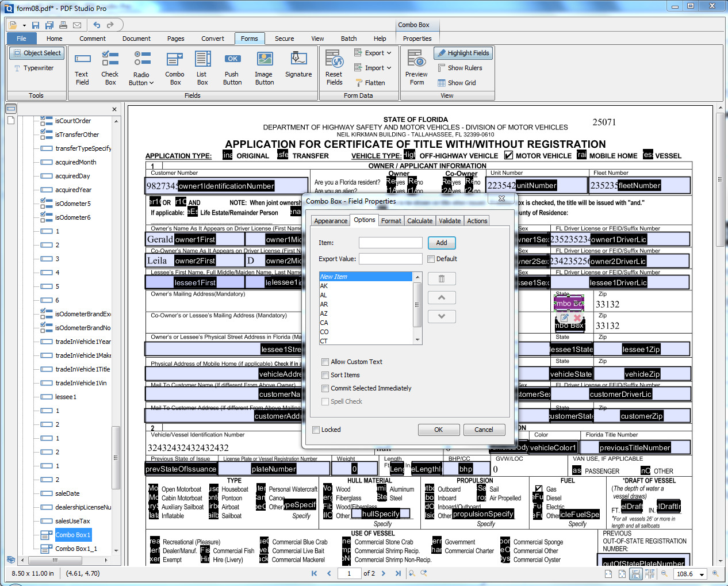
Task: Open the Secure ribbon tab
Action: point(284,39)
